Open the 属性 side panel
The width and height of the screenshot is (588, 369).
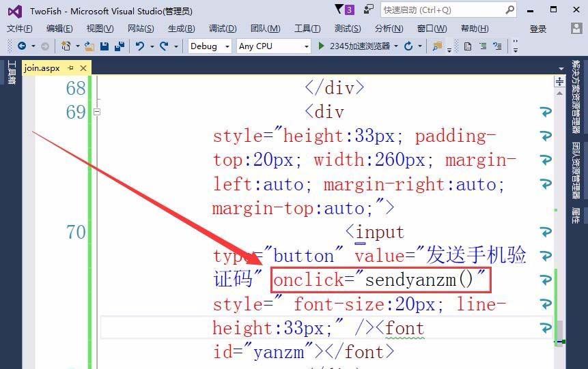point(576,216)
